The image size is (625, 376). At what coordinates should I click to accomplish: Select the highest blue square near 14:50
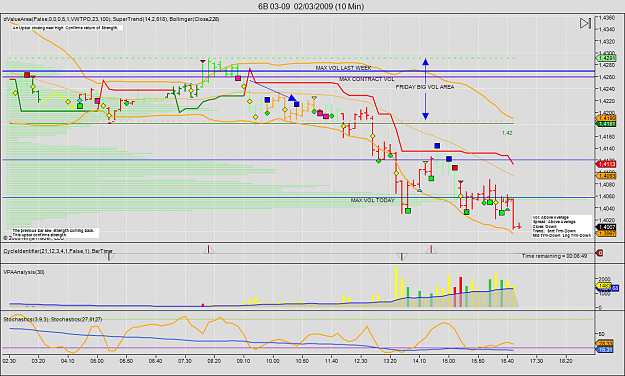point(437,146)
